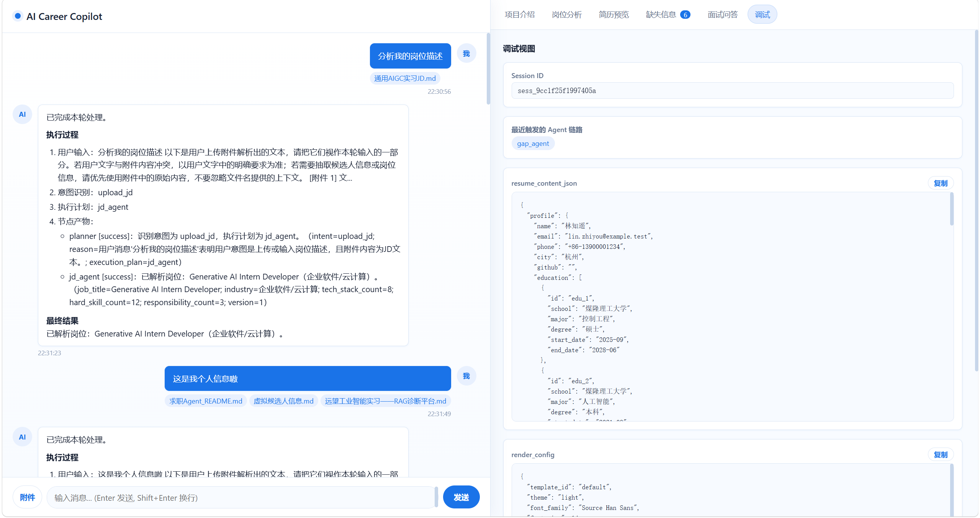This screenshot has height=518, width=980.
Task: Click the JSON line '"major": "控制工程"'
Action: pyautogui.click(x=581, y=319)
